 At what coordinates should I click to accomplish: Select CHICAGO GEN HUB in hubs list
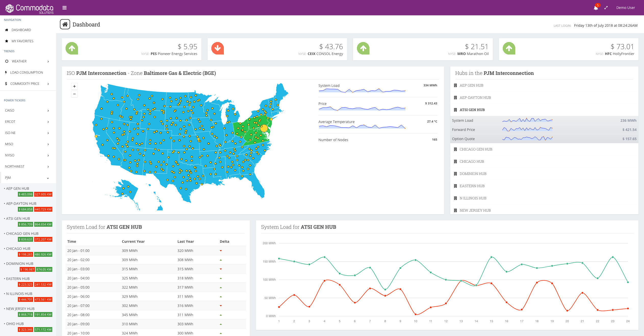(x=476, y=149)
